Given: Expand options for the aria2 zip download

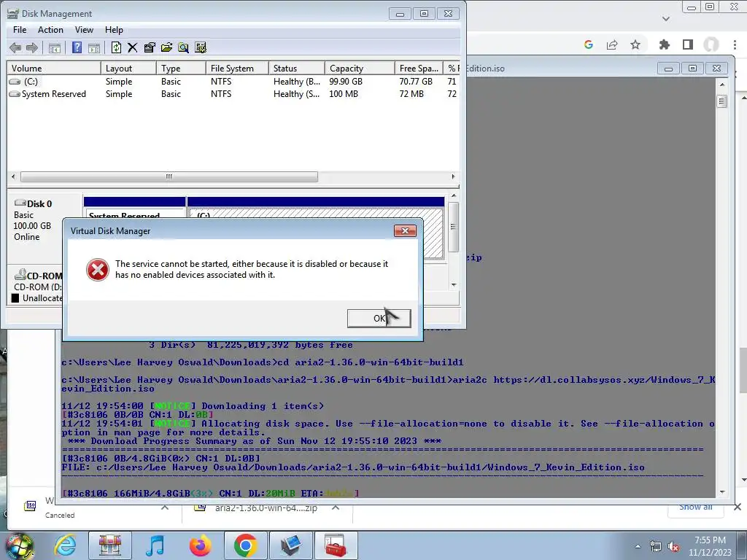Looking at the screenshot, I should tap(336, 508).
